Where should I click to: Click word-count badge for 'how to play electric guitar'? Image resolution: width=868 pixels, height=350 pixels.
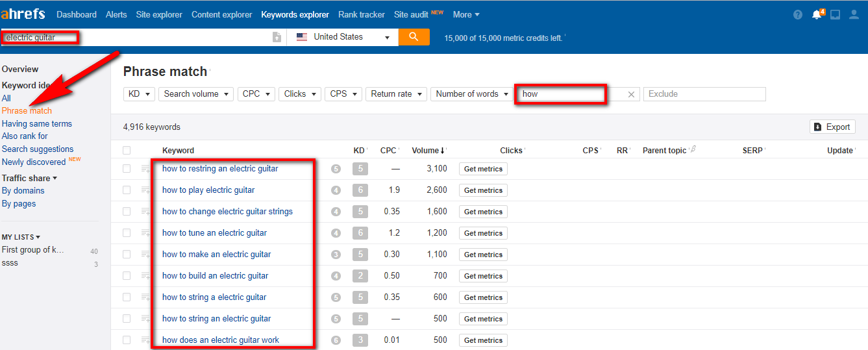(x=336, y=190)
